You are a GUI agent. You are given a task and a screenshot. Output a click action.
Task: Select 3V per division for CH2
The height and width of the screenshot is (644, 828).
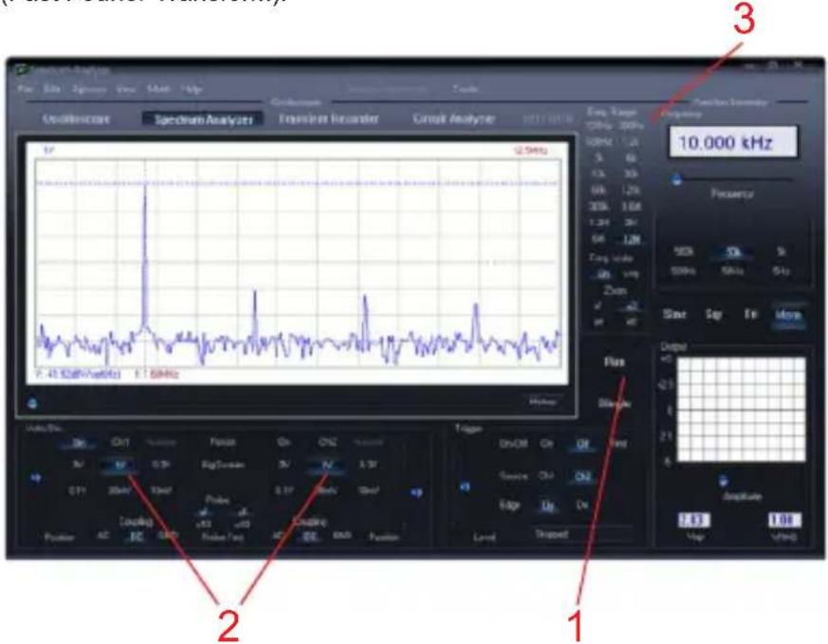285,465
